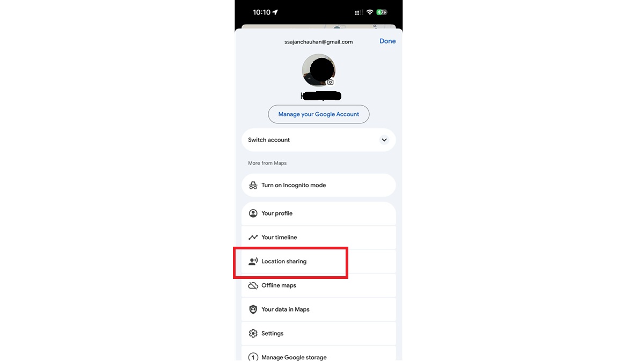The image size is (644, 362).
Task: Click the Wi-Fi status bar icon
Action: point(370,12)
